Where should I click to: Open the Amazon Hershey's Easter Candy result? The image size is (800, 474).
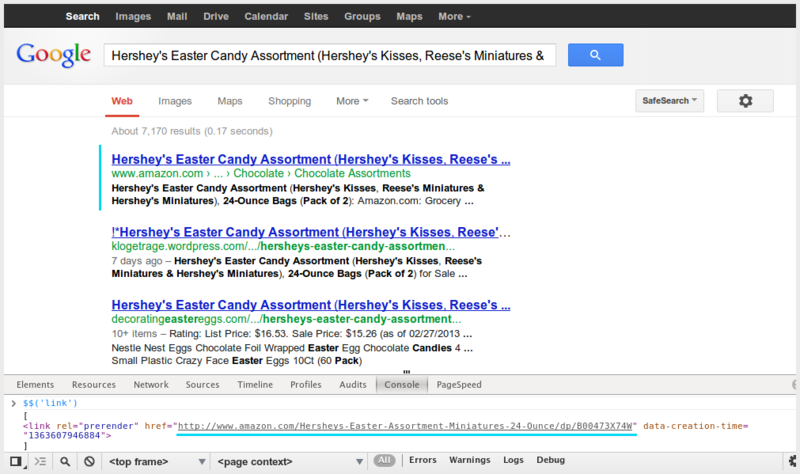(311, 159)
